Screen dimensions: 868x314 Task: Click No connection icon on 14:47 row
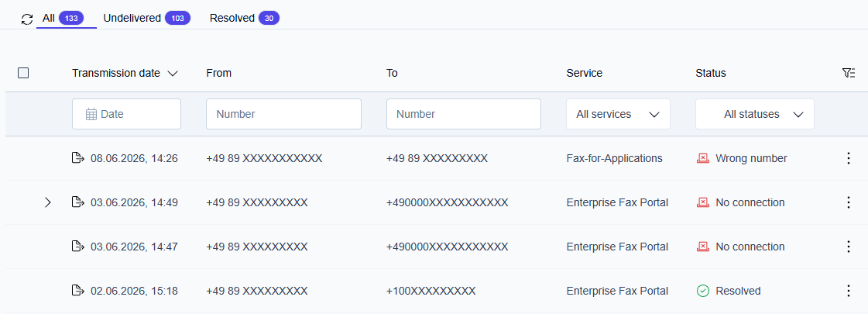pos(702,247)
